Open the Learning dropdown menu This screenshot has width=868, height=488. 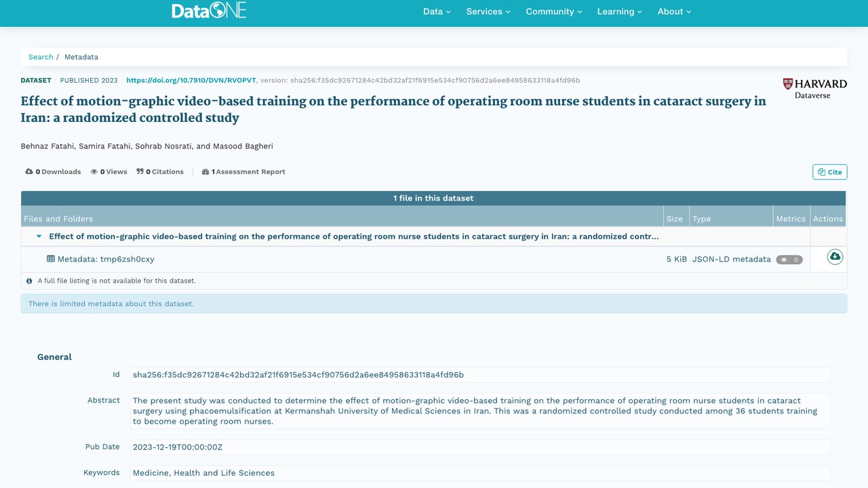tap(620, 12)
